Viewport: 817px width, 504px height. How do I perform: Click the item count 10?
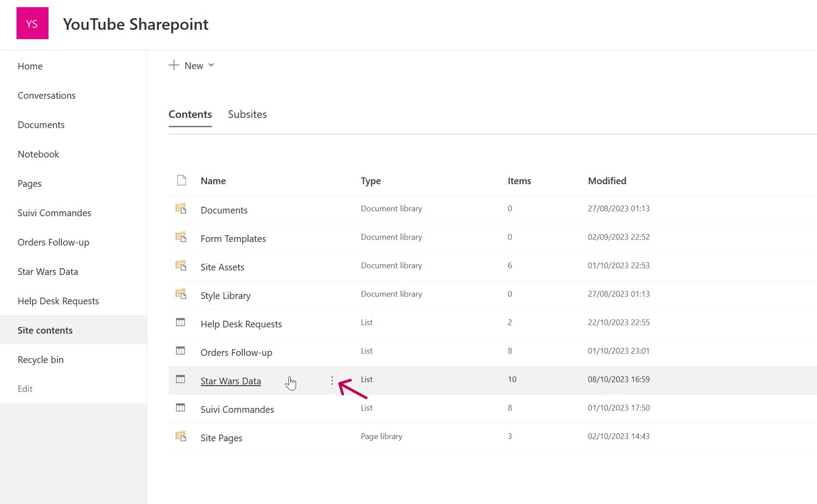point(512,379)
